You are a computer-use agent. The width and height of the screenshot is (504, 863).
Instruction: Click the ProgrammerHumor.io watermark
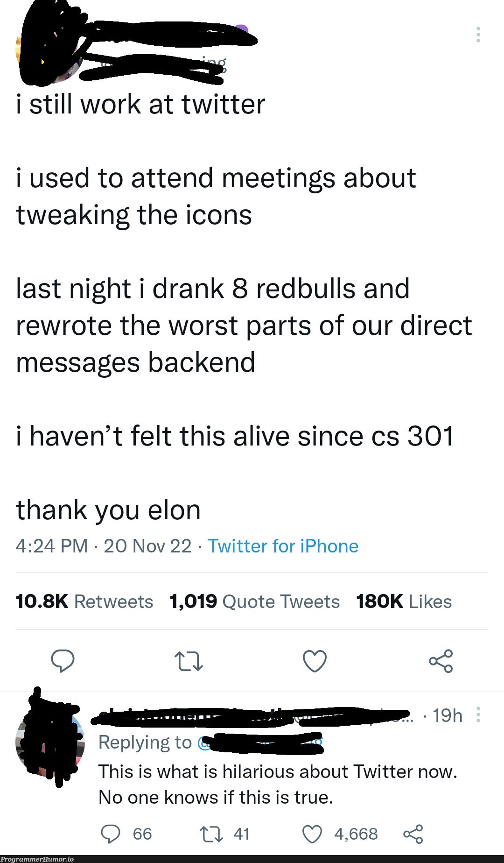click(x=37, y=859)
